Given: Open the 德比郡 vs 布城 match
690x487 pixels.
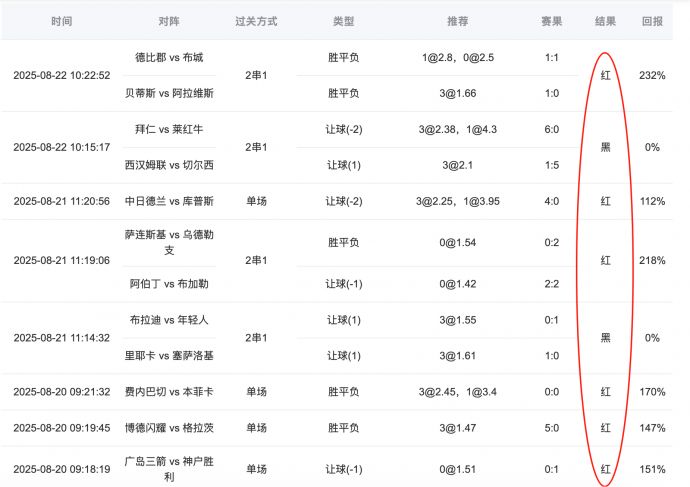Looking at the screenshot, I should click(168, 57).
